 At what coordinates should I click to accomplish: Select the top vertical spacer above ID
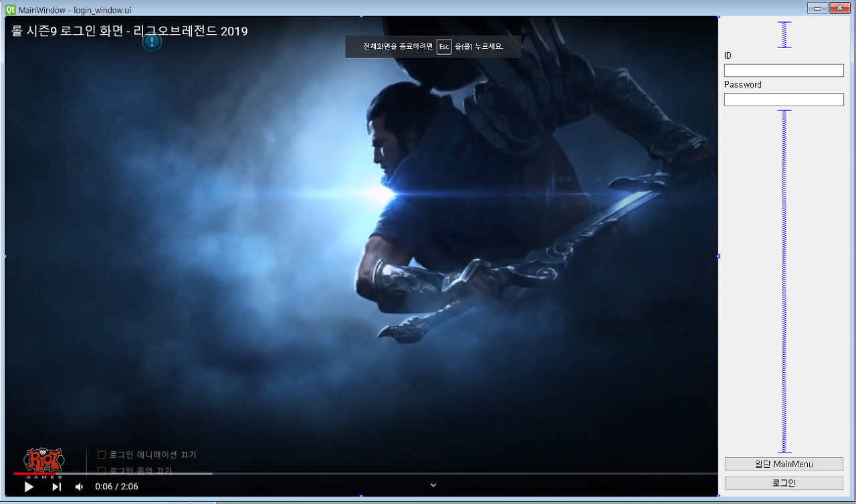[x=784, y=35]
